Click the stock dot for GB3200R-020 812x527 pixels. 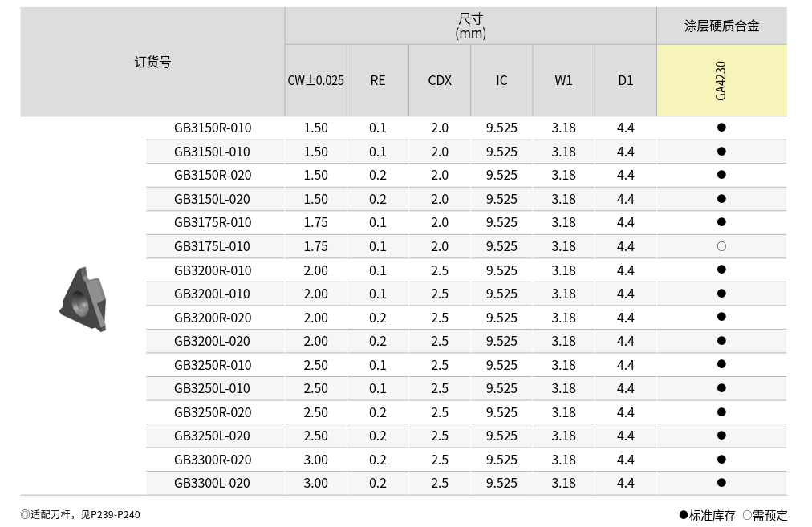[721, 317]
